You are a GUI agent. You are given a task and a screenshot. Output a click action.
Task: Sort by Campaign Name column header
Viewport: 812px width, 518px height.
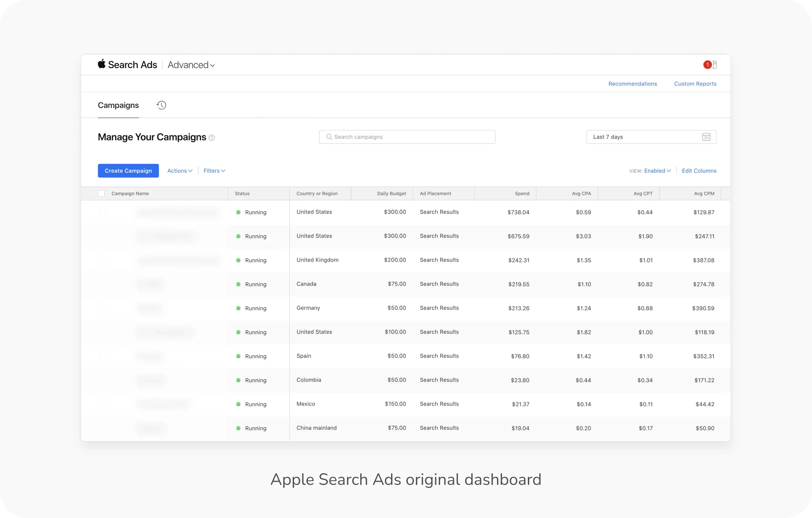[130, 193]
